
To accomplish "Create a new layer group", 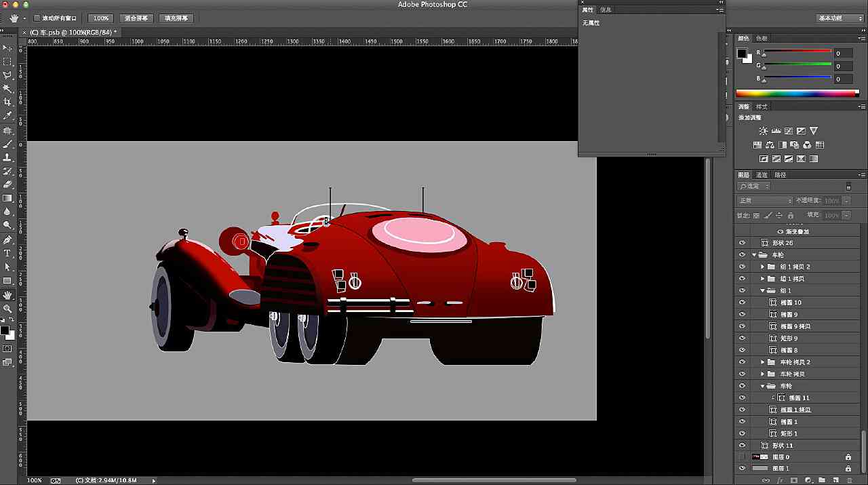I will click(821, 480).
